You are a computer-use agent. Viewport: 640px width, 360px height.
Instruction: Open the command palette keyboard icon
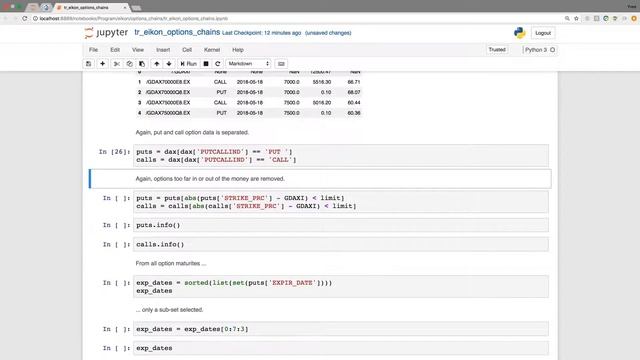pos(281,64)
